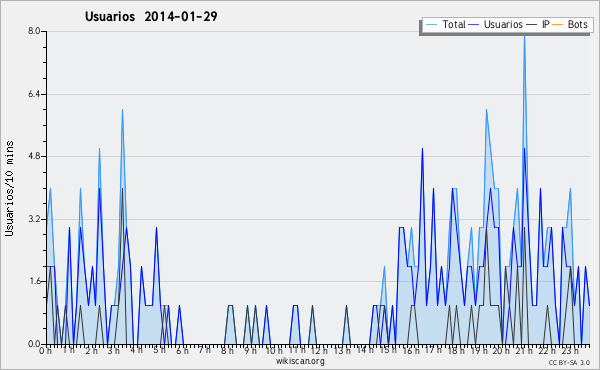
Task: Click the y-axis value 0.0
Action: pos(34,344)
